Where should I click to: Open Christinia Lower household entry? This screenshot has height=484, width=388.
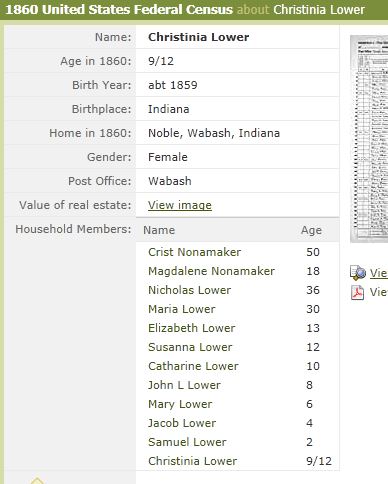192,461
